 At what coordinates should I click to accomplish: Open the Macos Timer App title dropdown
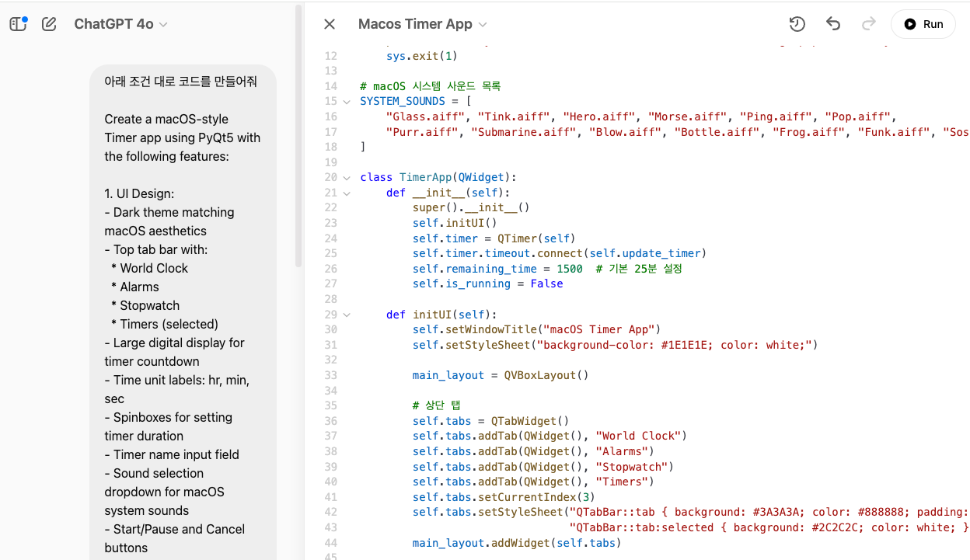423,24
